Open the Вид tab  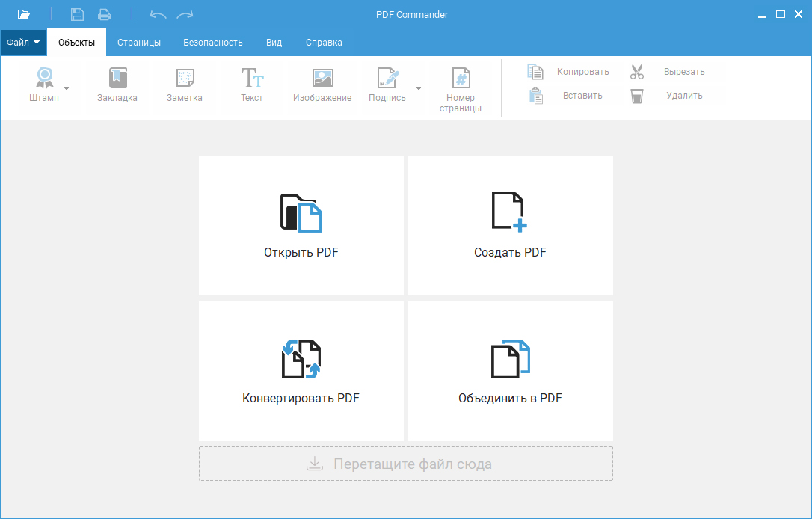274,43
